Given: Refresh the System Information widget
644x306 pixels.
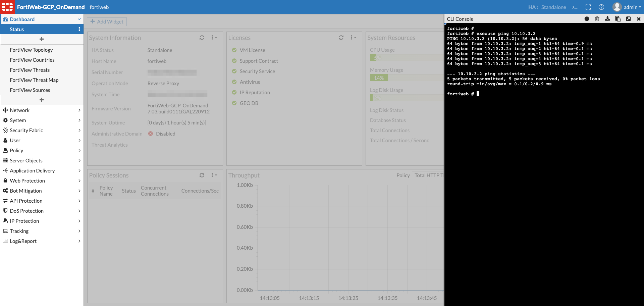Looking at the screenshot, I should [x=202, y=38].
